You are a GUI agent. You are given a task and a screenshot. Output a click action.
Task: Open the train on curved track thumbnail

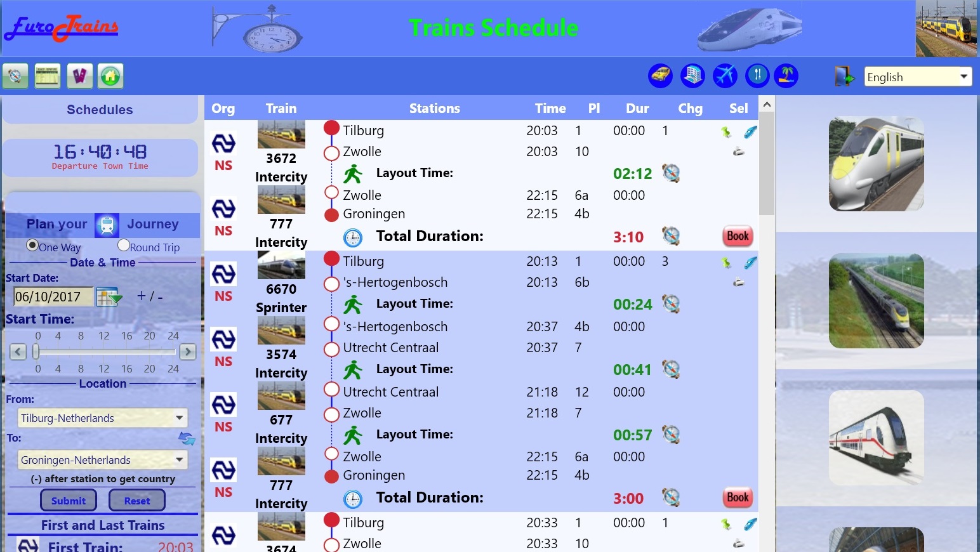[877, 301]
